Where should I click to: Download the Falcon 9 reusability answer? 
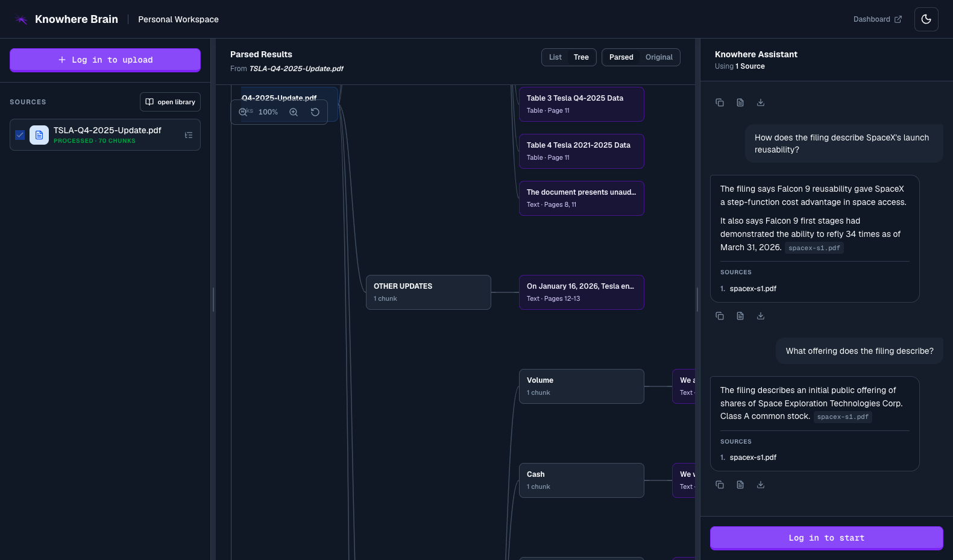[x=761, y=316]
